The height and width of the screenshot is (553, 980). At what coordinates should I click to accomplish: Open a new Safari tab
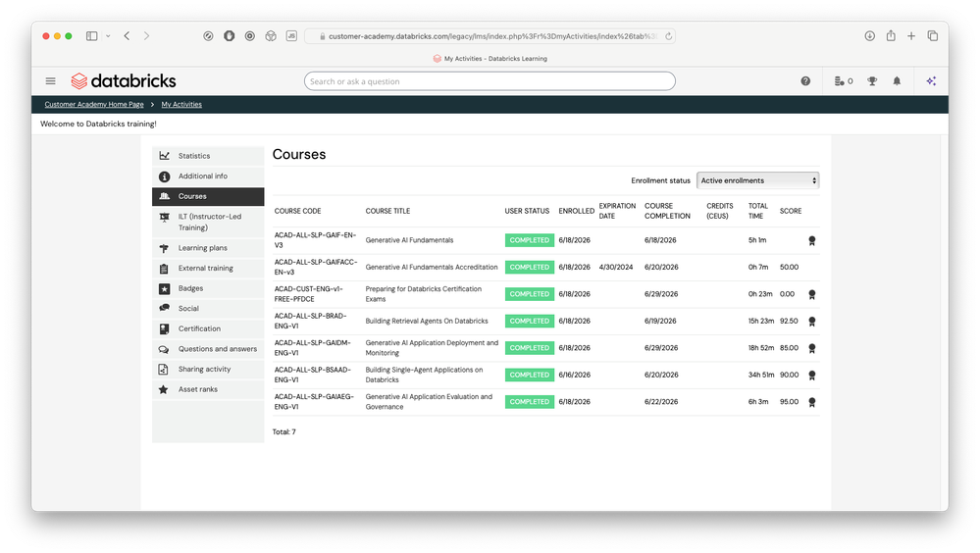(x=911, y=36)
